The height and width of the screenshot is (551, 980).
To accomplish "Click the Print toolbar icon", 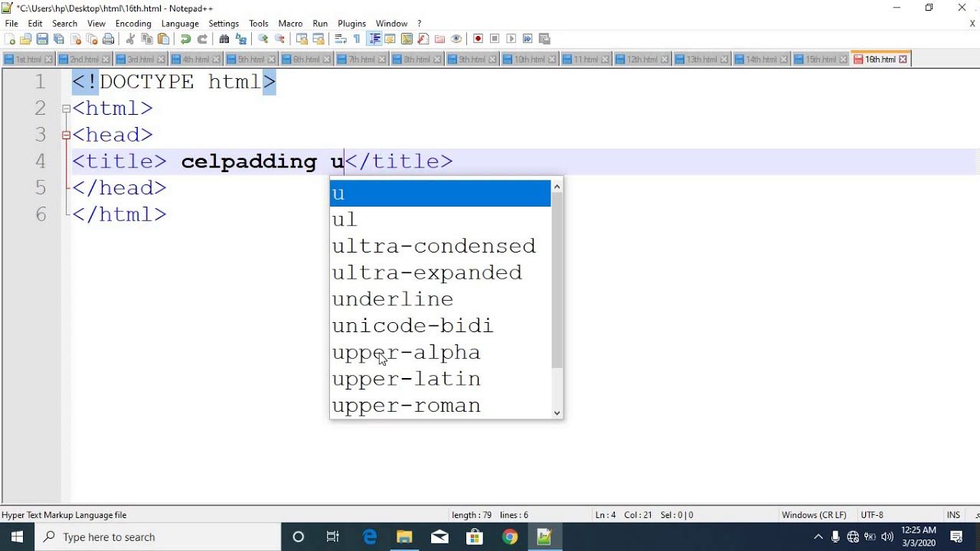I will 108,39.
